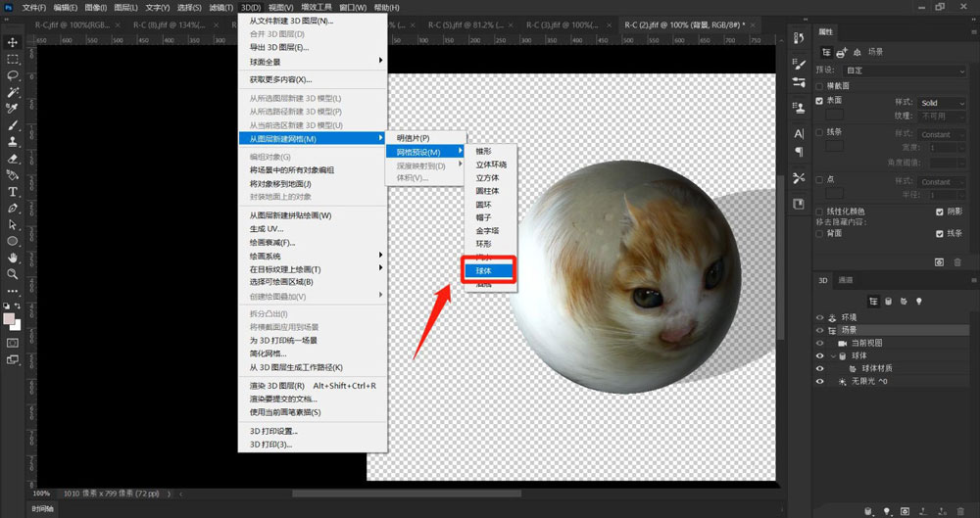This screenshot has height=518, width=980.
Task: Uncheck the 表面 checkbox
Action: click(819, 101)
